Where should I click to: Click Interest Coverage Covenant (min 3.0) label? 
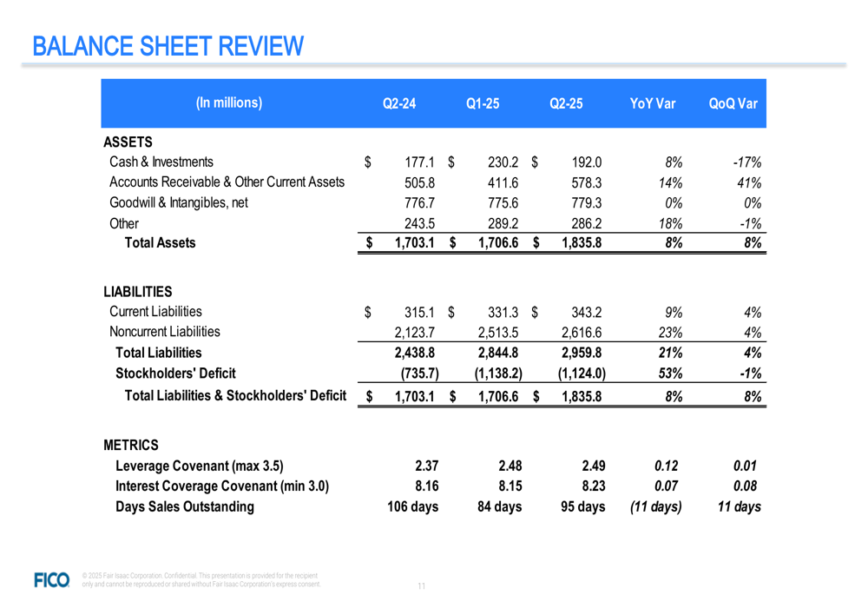[x=222, y=486]
